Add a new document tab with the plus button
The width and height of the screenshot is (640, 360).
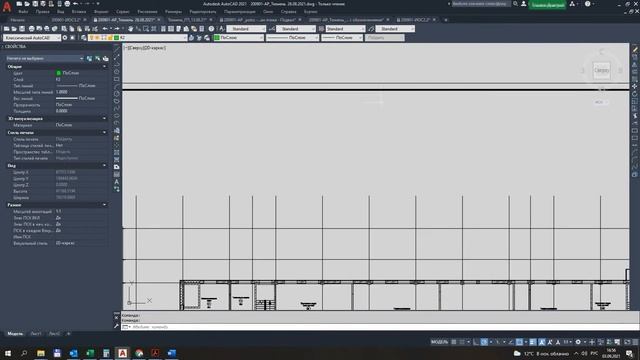(x=446, y=20)
